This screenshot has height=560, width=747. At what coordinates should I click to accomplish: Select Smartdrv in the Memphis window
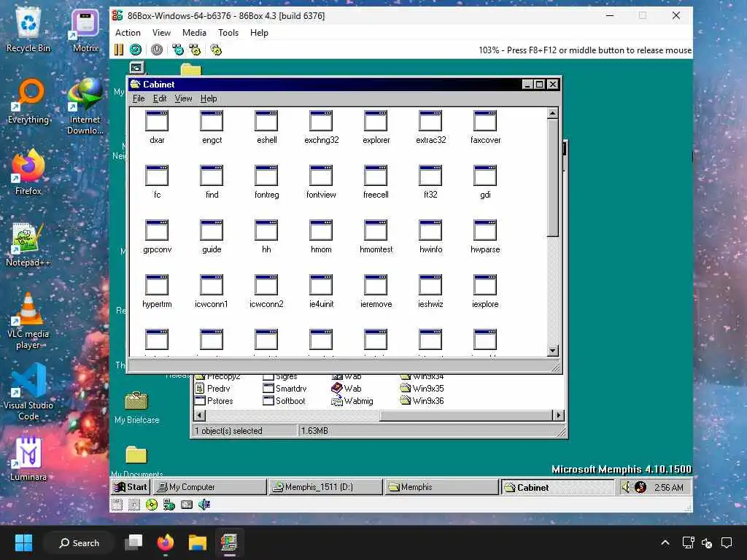pyautogui.click(x=285, y=389)
